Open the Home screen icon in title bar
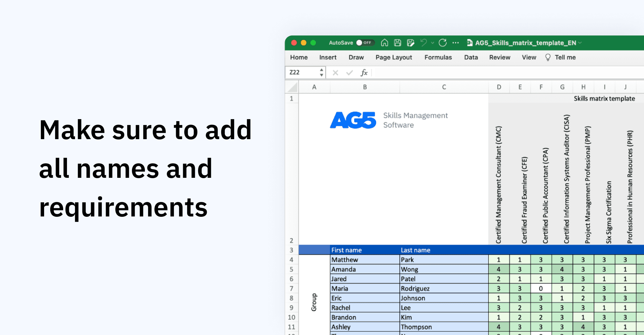This screenshot has height=335, width=644. coord(384,43)
